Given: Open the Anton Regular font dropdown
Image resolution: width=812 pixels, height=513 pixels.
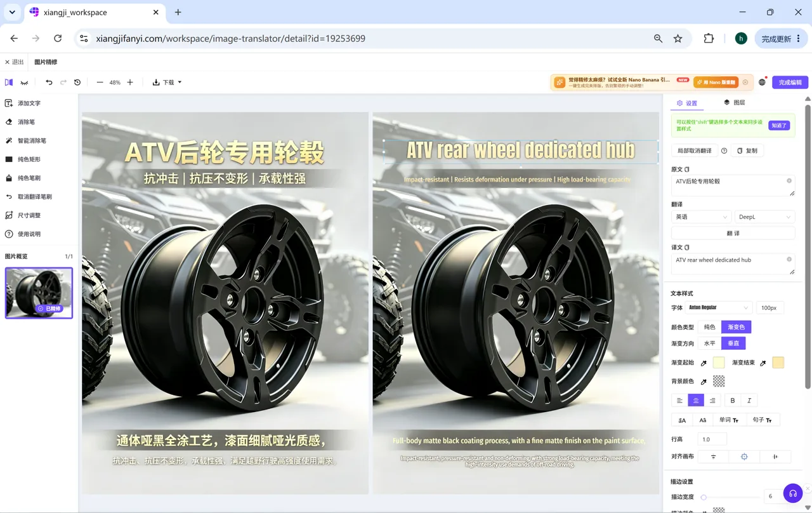Looking at the screenshot, I should (719, 308).
